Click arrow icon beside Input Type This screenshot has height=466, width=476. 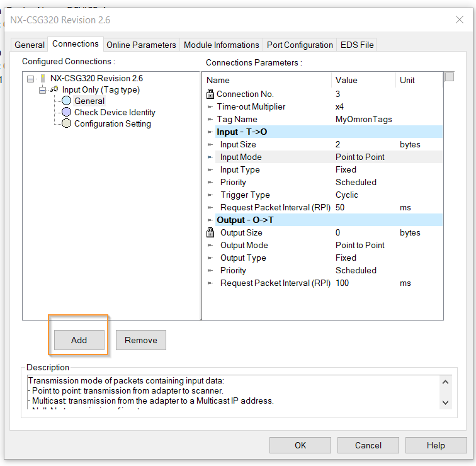(210, 169)
